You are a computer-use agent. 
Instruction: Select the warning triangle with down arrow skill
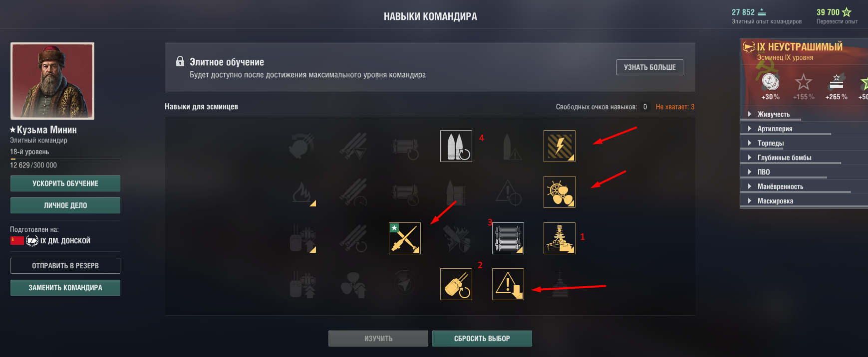click(508, 284)
